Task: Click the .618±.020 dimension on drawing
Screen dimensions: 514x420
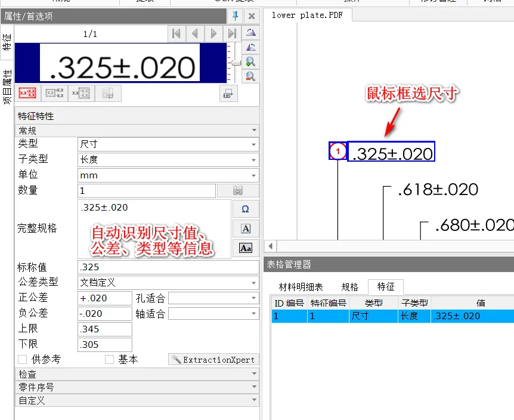Action: point(438,190)
